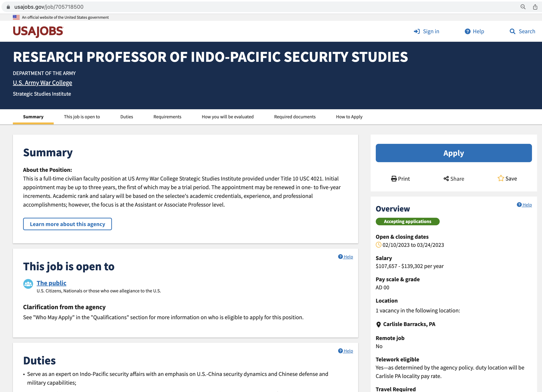Click 'Clarification from the agency' heading
This screenshot has width=542, height=392.
64,307
